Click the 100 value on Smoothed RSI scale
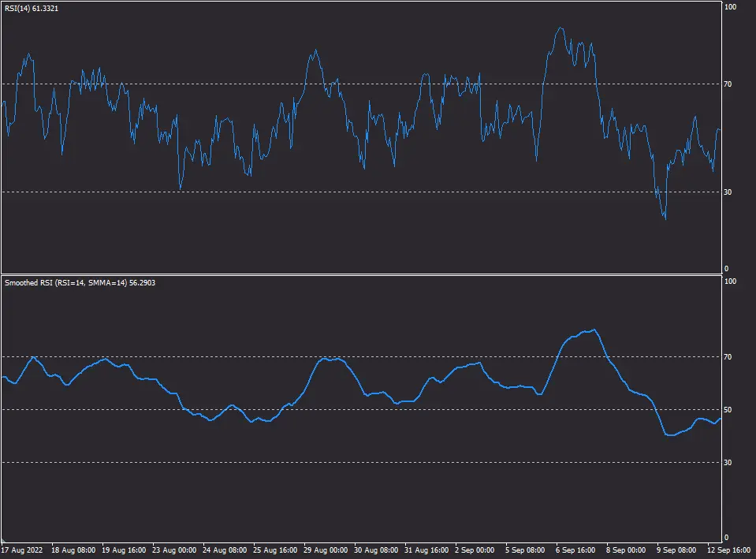Image resolution: width=756 pixels, height=559 pixels. [x=730, y=281]
